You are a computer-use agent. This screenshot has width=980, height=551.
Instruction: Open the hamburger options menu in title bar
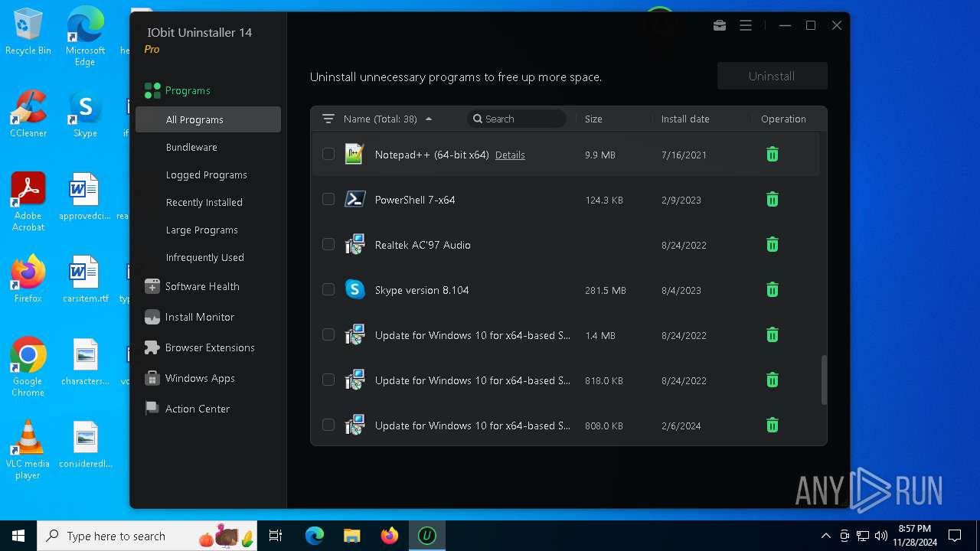746,25
